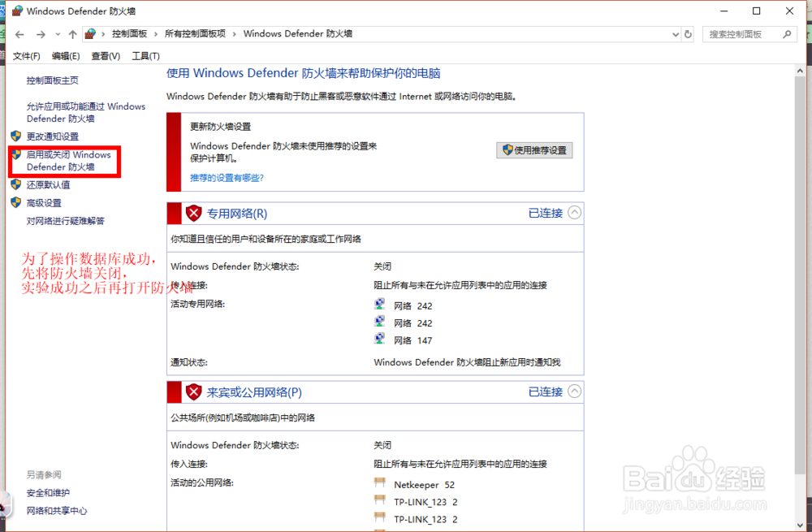
Task: Click the Control Panel address bar icon
Action: tap(90, 33)
